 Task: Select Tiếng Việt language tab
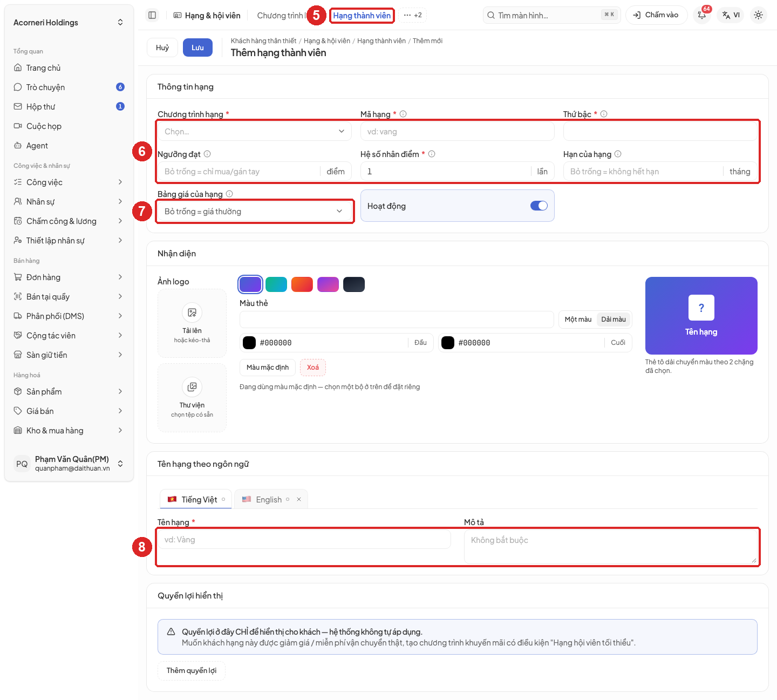coord(196,500)
